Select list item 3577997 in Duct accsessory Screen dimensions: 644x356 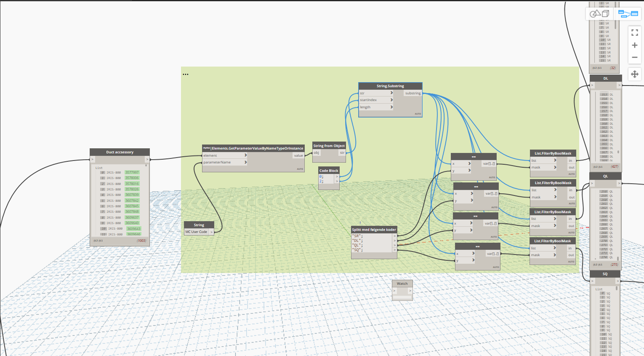click(x=132, y=172)
